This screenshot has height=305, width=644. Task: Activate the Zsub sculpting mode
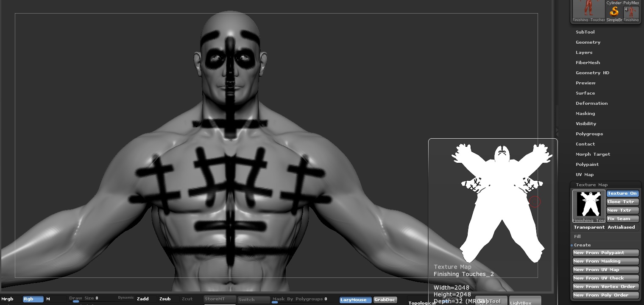164,299
